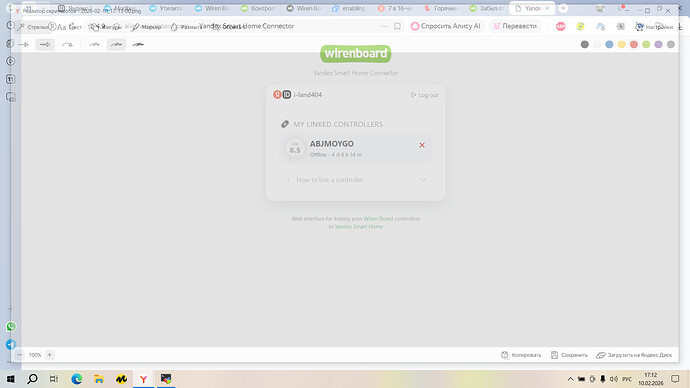Select the ABJMOYGO controller row
690x388 pixels.
[x=356, y=148]
